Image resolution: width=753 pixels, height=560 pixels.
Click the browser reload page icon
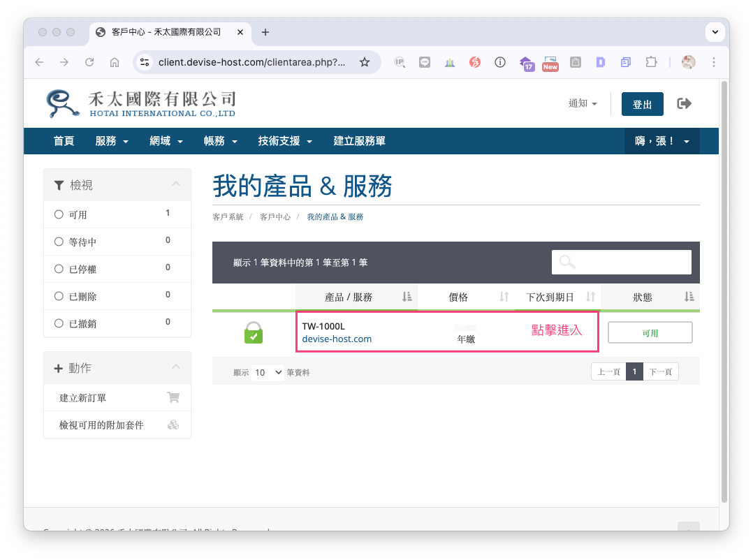pyautogui.click(x=89, y=62)
